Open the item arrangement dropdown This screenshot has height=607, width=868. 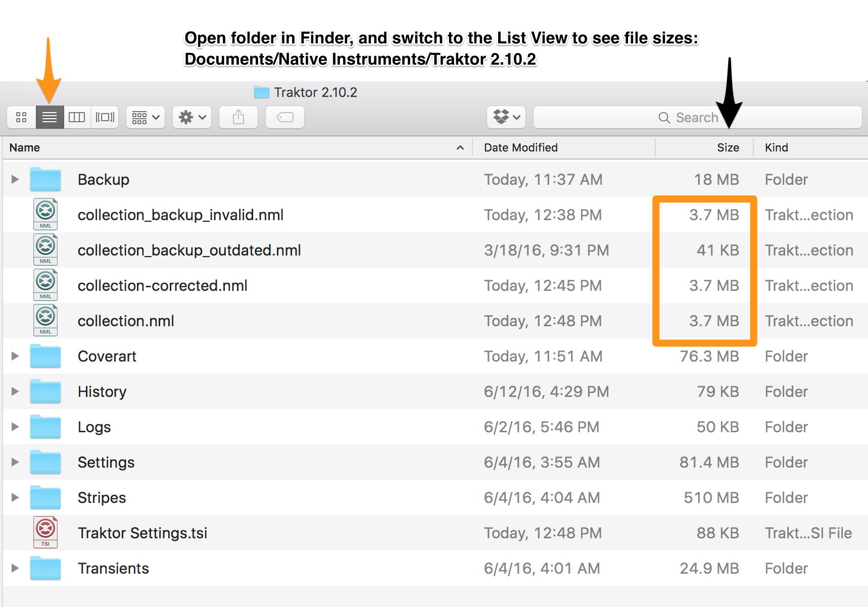pyautogui.click(x=146, y=117)
